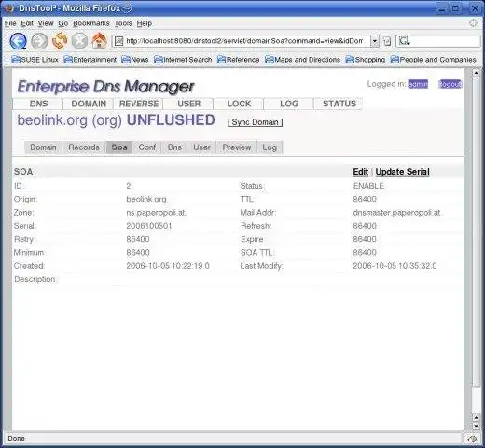
Task: Go back with the Back arrow button
Action: tap(18, 41)
